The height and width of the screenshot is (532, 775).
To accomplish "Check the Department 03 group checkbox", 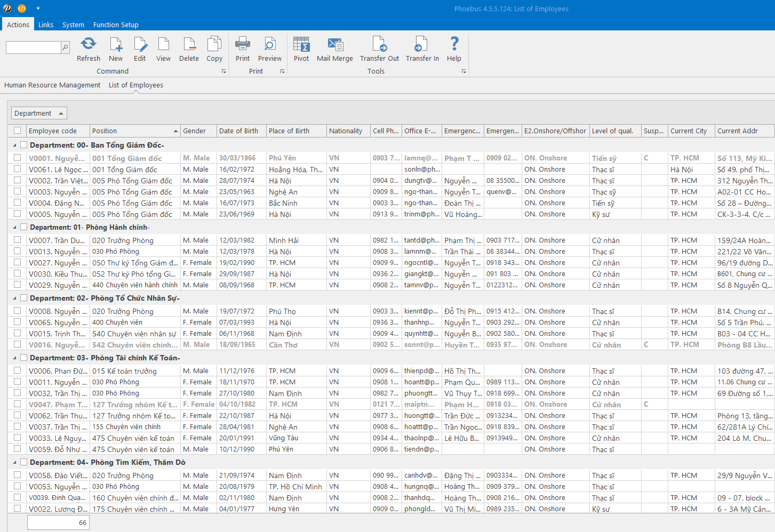I will [23, 358].
